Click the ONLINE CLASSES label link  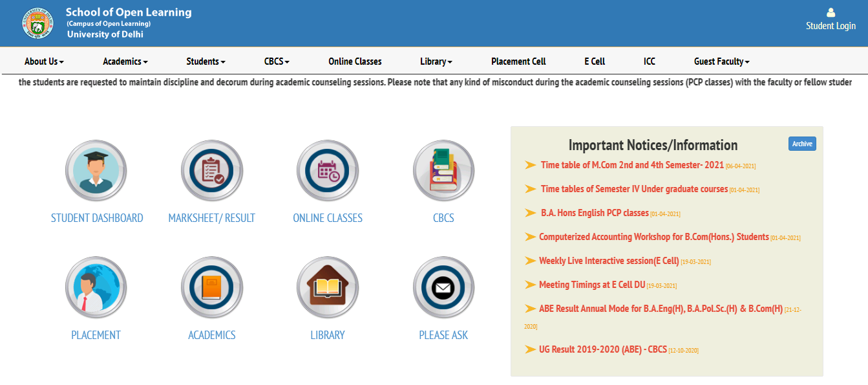(x=328, y=218)
